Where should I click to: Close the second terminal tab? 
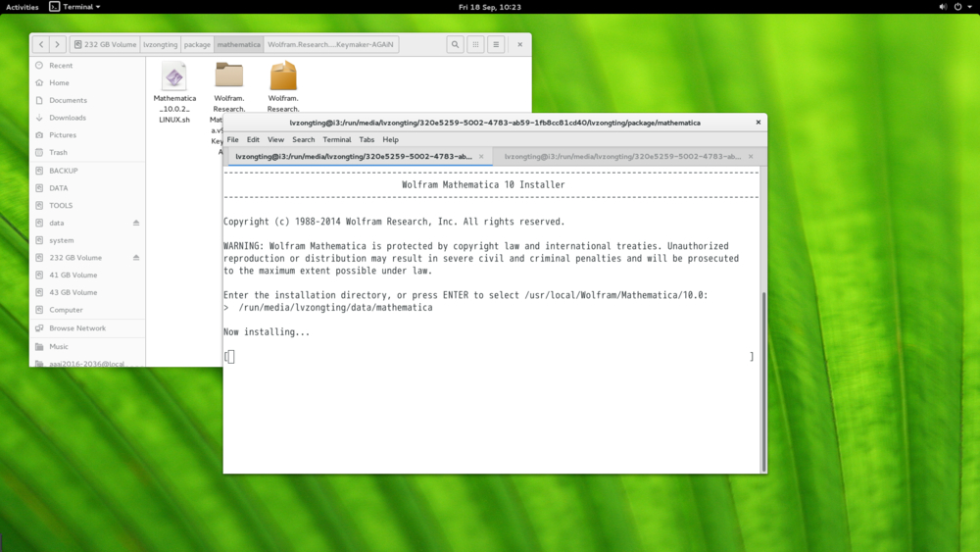point(751,157)
